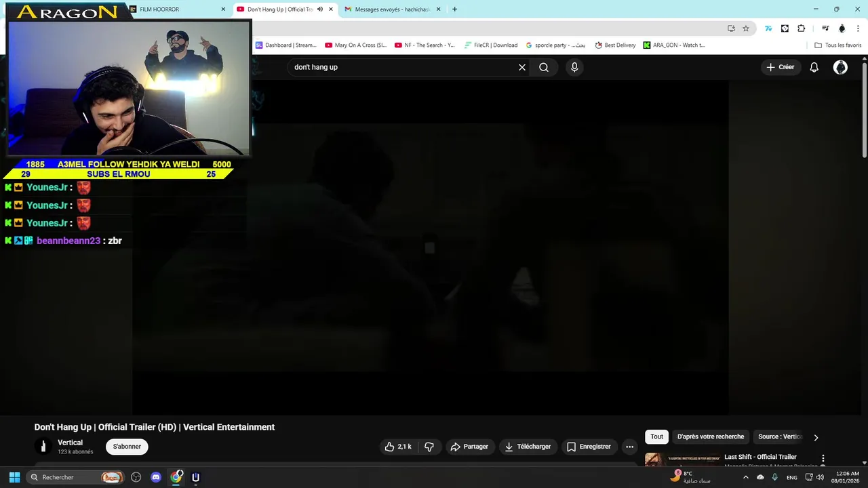Show next filter chips with arrow

tap(816, 437)
